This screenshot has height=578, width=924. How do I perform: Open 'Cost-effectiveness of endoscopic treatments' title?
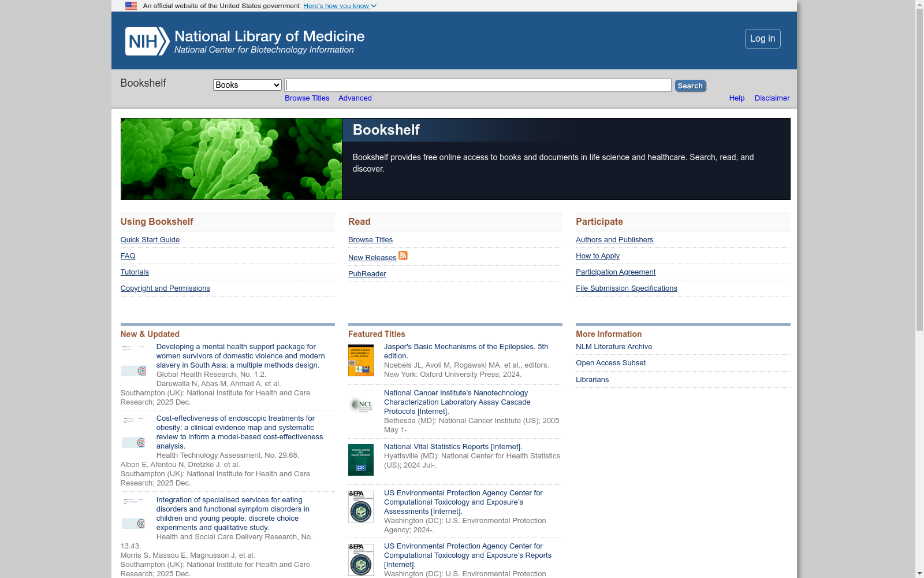(x=240, y=432)
